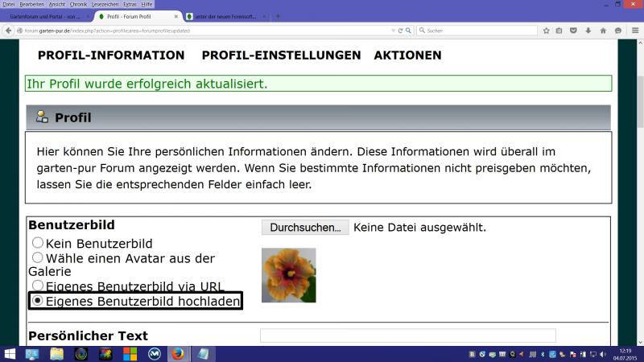This screenshot has width=644, height=362.
Task: Select 'Eigenes Benutzerbild via URL' option
Action: click(37, 286)
